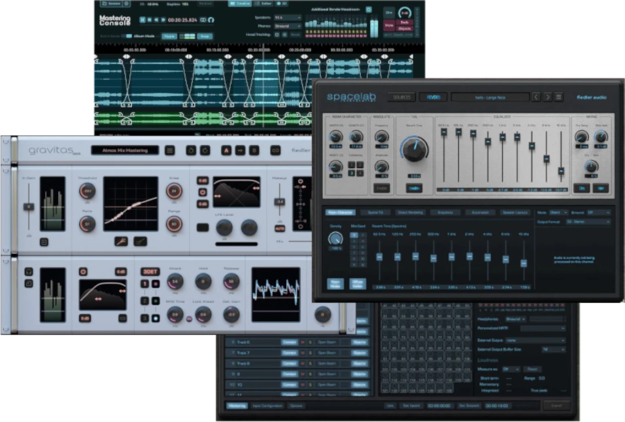Image resolution: width=625 pixels, height=422 pixels.
Task: Adjust the Knee knob in gravitas
Action: coord(174,191)
